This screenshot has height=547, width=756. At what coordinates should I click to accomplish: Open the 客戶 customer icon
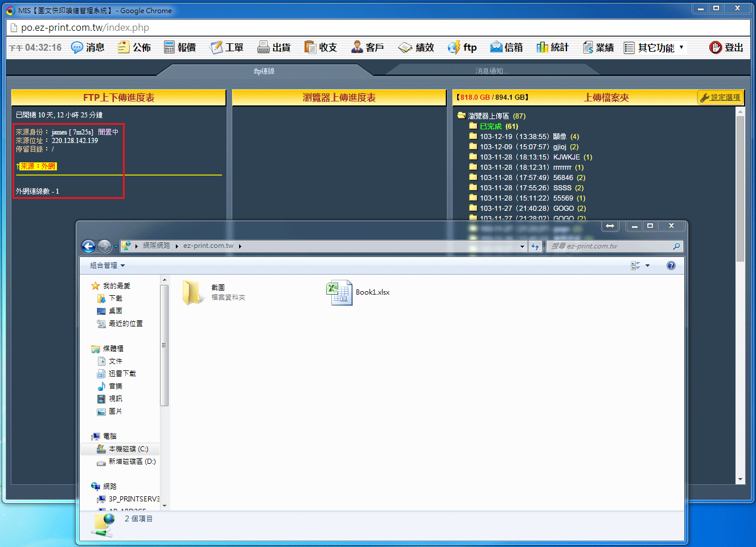pyautogui.click(x=357, y=47)
